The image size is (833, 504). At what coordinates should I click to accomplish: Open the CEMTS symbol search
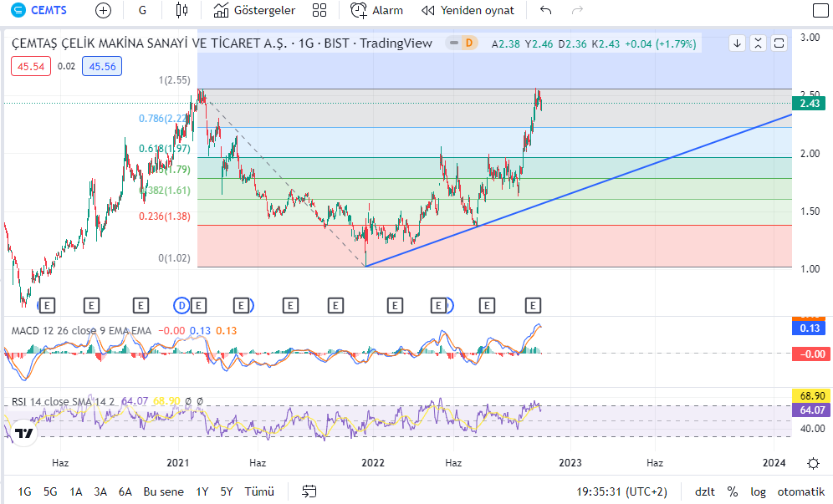[x=39, y=10]
